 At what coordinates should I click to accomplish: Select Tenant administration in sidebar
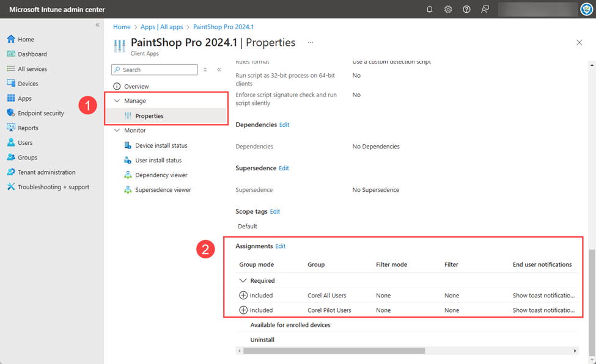46,172
